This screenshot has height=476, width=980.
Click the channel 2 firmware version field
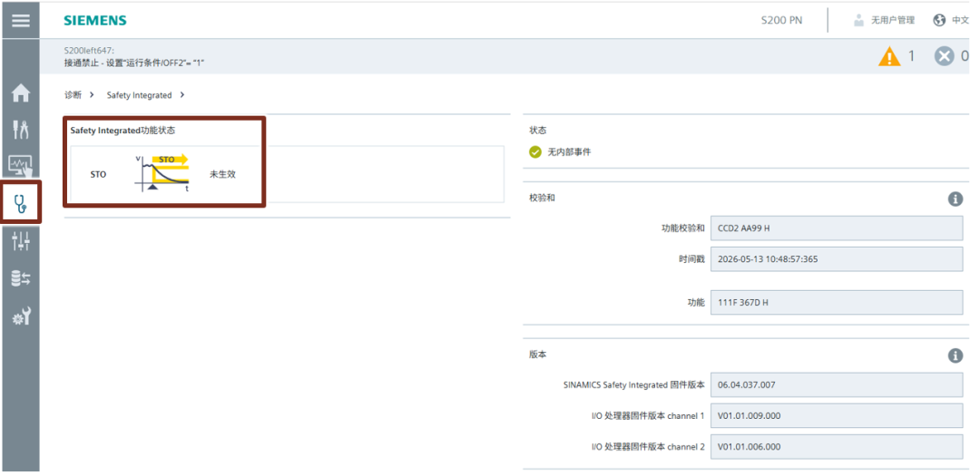point(837,447)
